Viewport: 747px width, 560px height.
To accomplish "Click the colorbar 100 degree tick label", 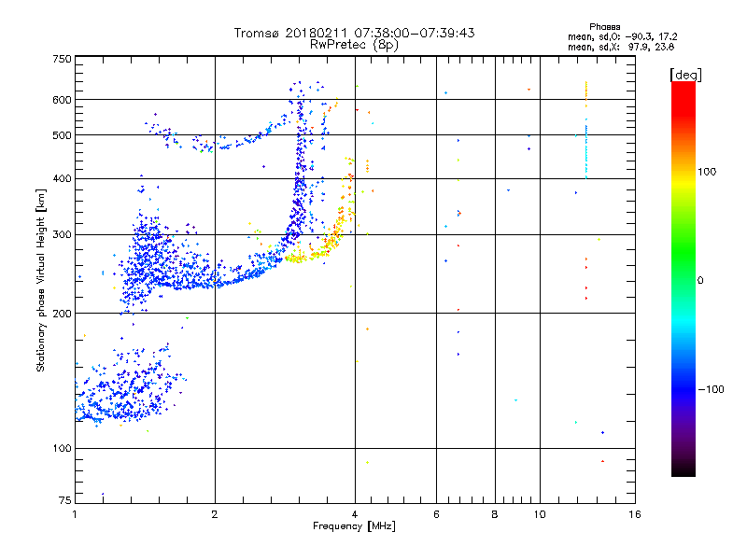I will (707, 172).
